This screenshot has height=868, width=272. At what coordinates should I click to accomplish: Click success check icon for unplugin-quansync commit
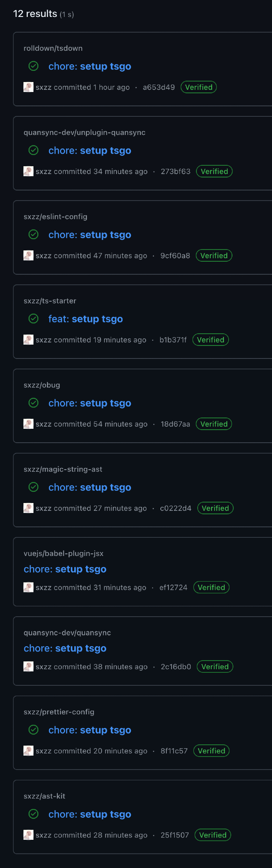pos(33,151)
